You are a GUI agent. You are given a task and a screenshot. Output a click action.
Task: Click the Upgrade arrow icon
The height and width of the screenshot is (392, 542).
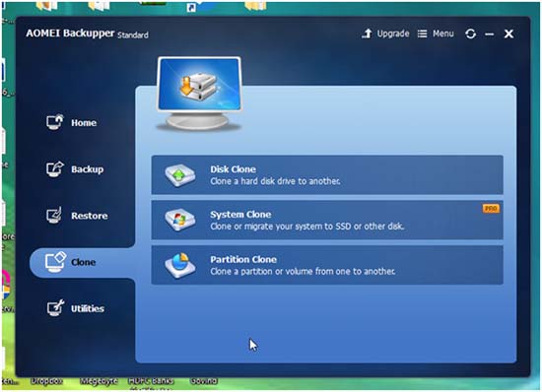[x=368, y=33]
